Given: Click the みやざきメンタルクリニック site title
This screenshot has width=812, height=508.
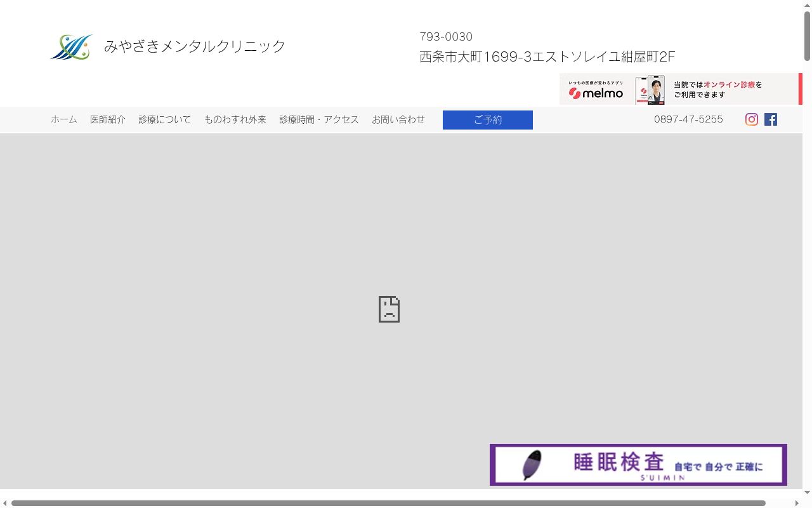Looking at the screenshot, I should (195, 46).
